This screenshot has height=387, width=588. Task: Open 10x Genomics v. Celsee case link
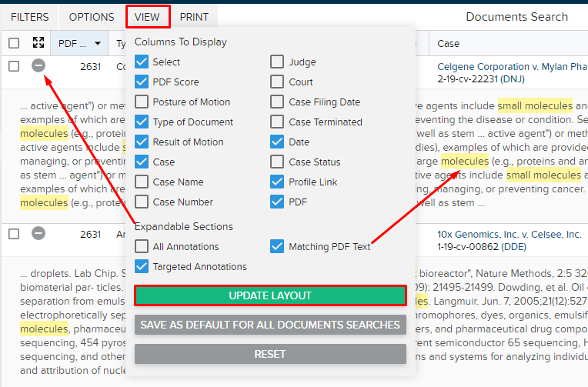[509, 235]
